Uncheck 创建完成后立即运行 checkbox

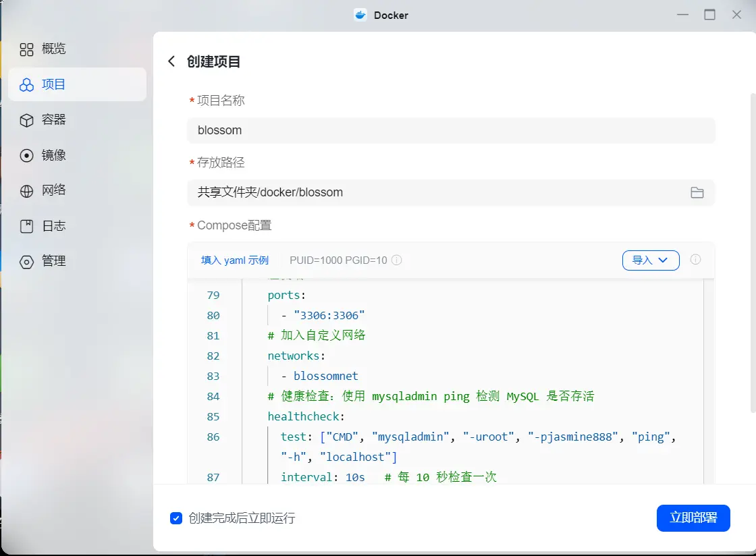pyautogui.click(x=176, y=518)
